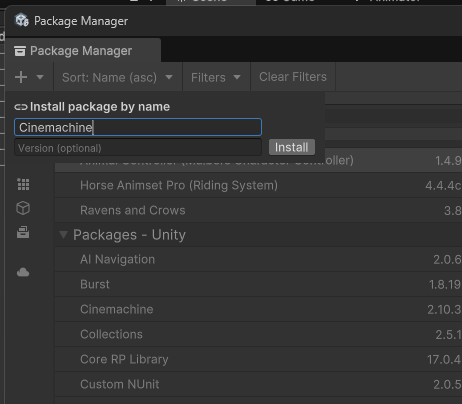Click the Package Manager window title icon

pyautogui.click(x=22, y=20)
